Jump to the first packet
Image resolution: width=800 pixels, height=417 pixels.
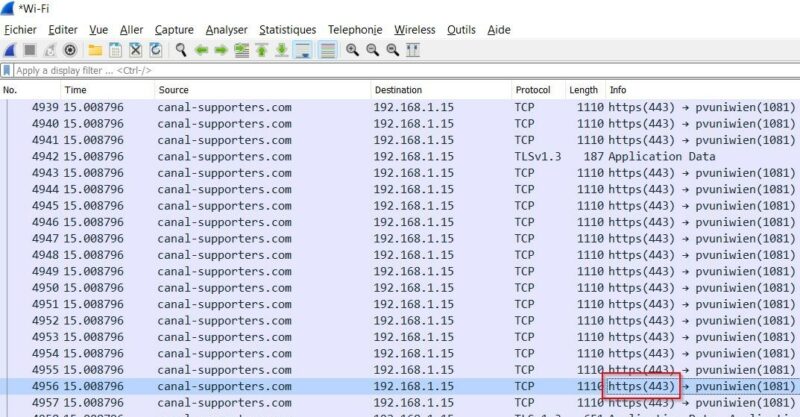click(x=262, y=50)
